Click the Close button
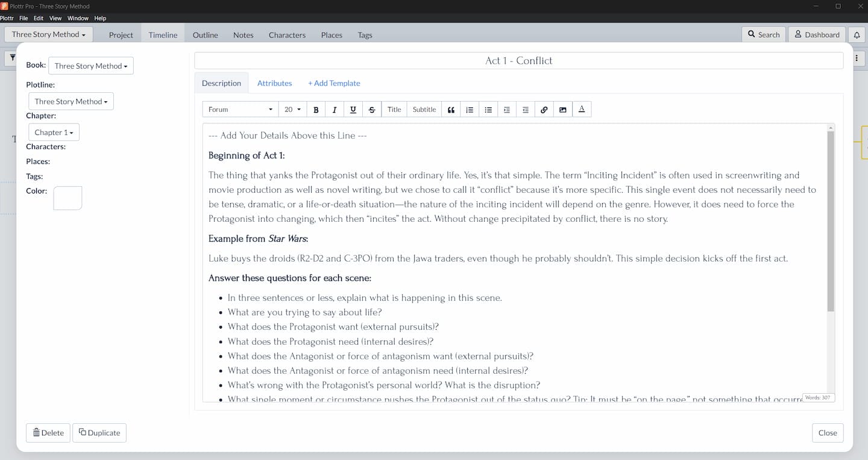Image resolution: width=868 pixels, height=460 pixels. (x=828, y=432)
